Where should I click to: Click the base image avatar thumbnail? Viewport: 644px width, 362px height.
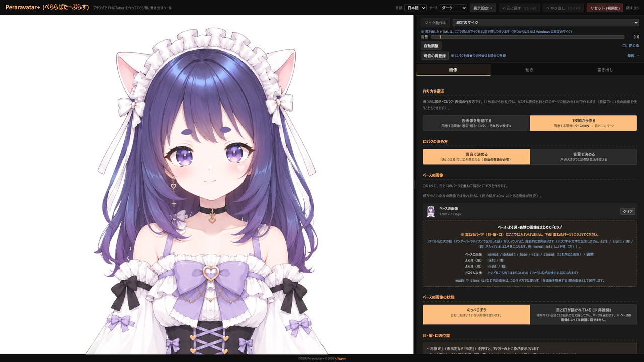[431, 211]
